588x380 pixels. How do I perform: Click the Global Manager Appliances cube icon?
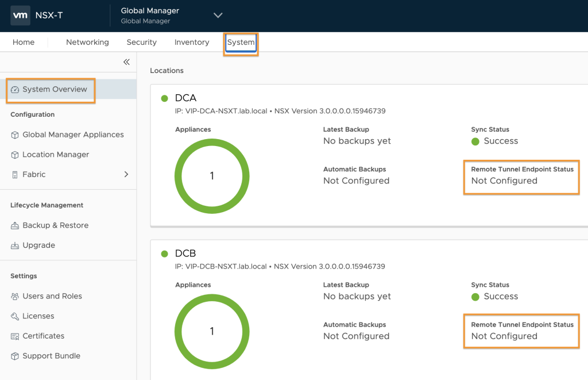[14, 135]
